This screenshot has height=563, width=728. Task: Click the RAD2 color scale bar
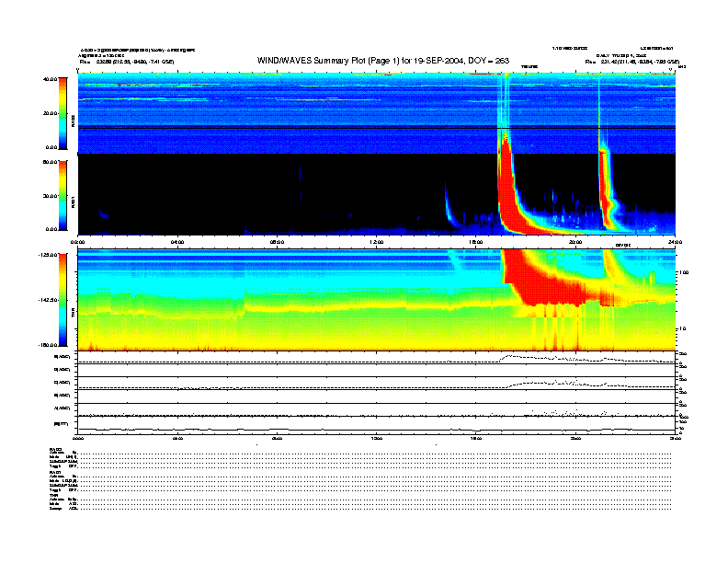point(63,113)
